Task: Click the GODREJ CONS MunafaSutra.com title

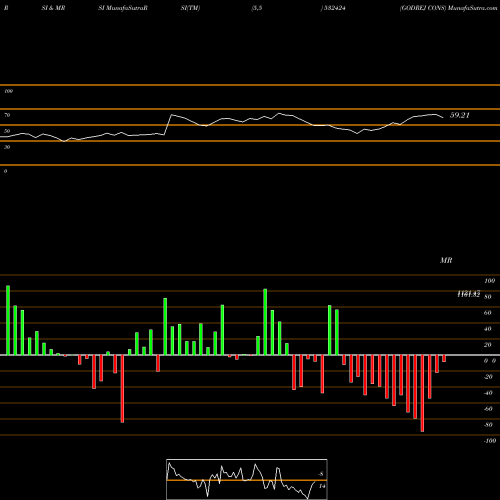Action: [x=448, y=8]
